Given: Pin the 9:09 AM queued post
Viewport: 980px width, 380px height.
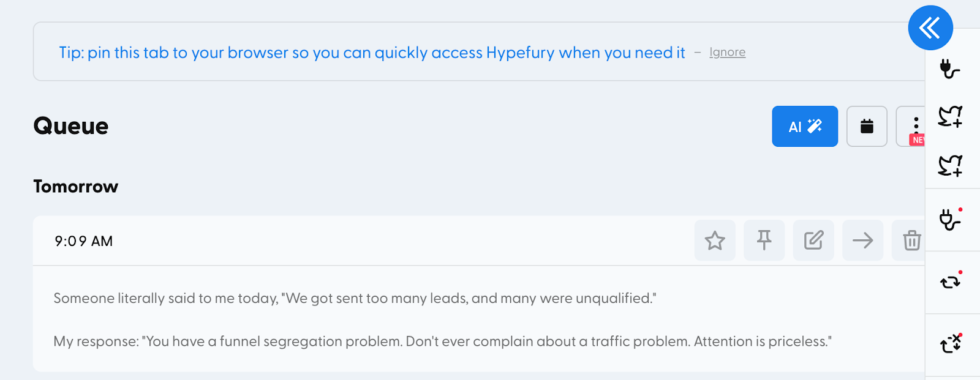Looking at the screenshot, I should (x=764, y=240).
